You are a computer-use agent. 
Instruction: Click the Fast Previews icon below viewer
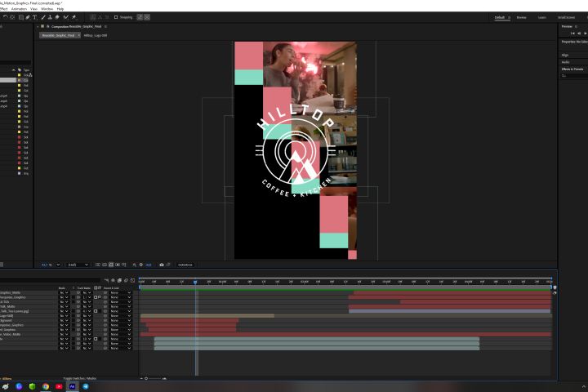click(98, 265)
